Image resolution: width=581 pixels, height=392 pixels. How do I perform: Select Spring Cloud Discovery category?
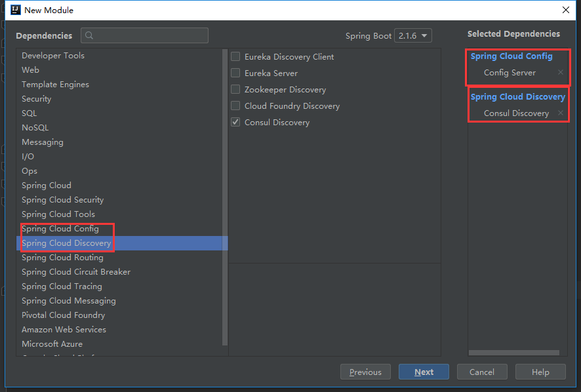point(119,243)
